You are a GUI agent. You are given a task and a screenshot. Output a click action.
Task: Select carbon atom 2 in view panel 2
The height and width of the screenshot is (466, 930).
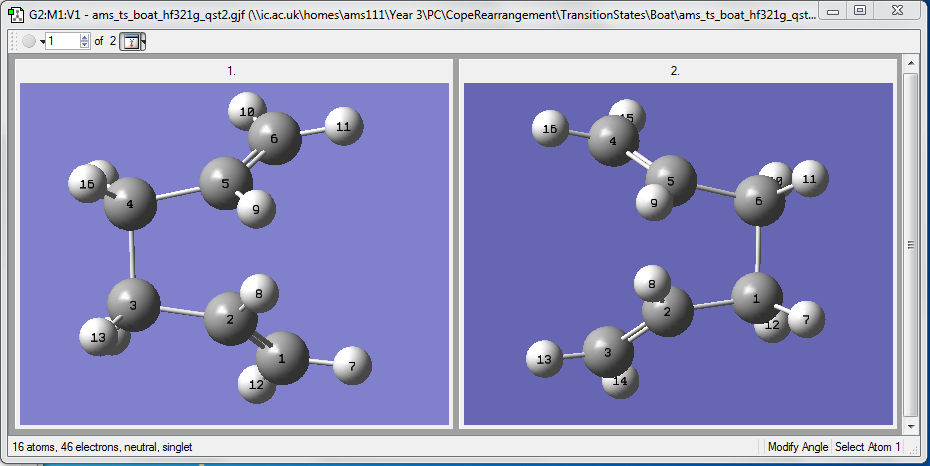[x=667, y=312]
